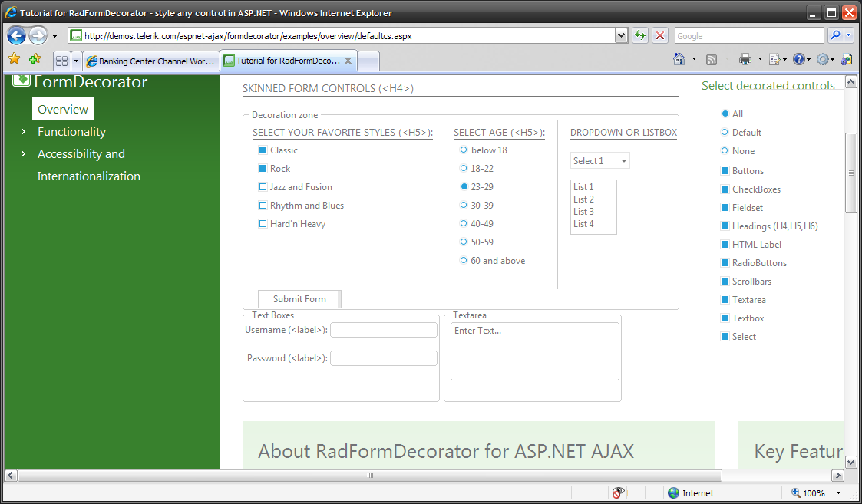Click the Stop loading red X icon
The width and height of the screenshot is (862, 504).
pyautogui.click(x=659, y=36)
